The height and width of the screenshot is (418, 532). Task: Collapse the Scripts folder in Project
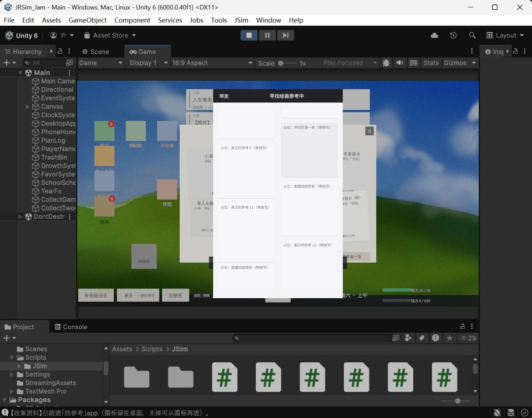click(x=12, y=357)
